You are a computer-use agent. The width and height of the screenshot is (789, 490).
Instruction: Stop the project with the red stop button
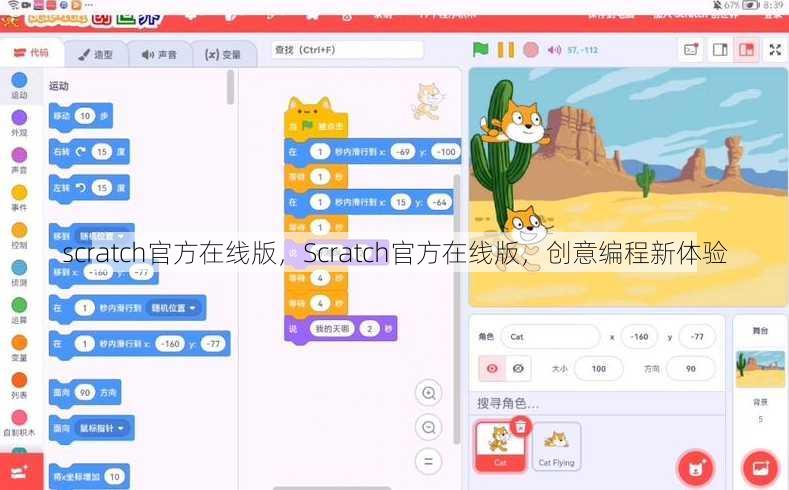(x=530, y=50)
